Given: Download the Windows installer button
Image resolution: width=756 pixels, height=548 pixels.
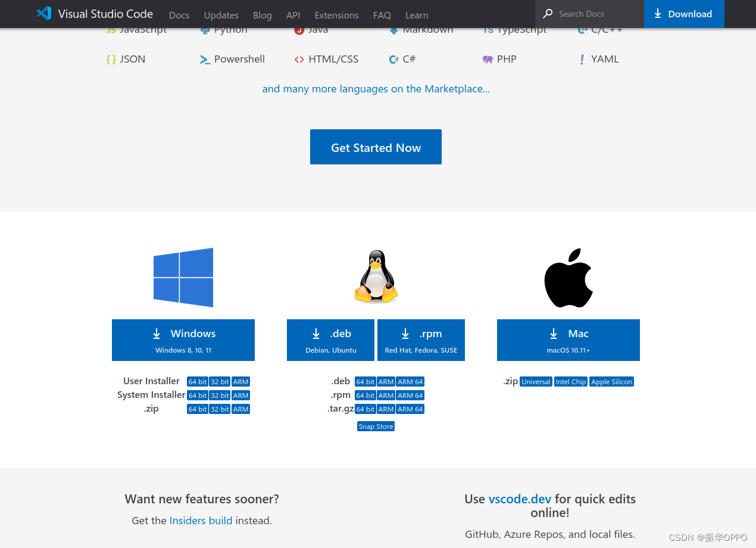Looking at the screenshot, I should click(183, 340).
